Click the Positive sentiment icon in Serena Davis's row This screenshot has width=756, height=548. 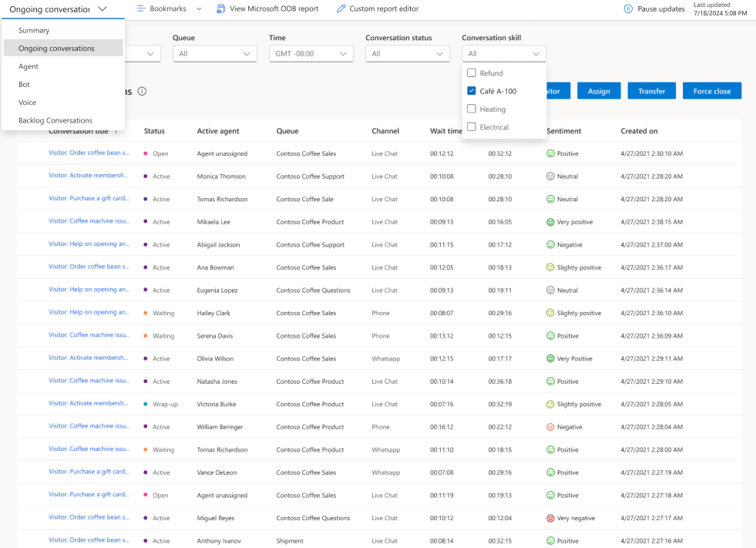[x=550, y=336]
